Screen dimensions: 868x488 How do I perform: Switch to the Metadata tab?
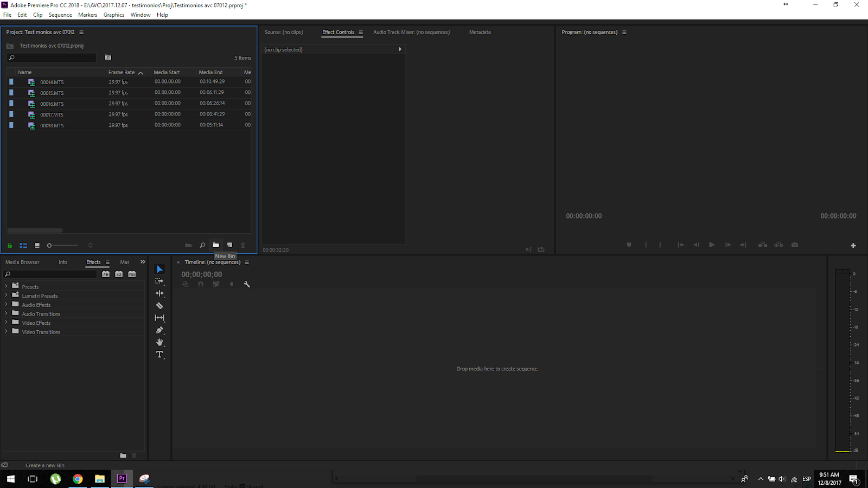click(480, 33)
